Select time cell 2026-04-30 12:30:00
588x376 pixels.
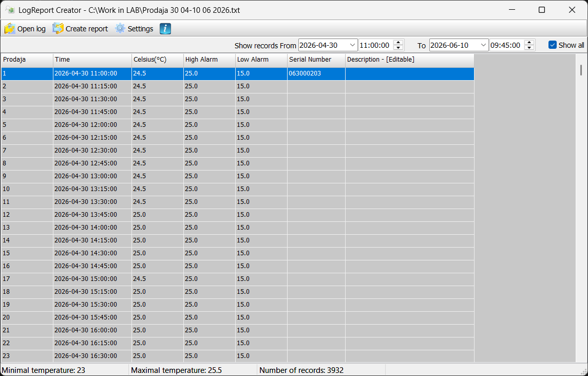point(92,151)
